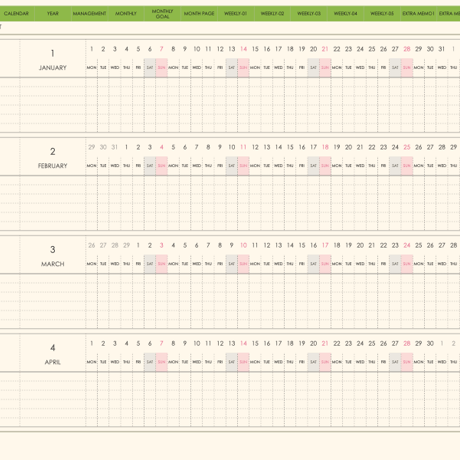Open the MONTHLY GOAL tab
The width and height of the screenshot is (460, 460).
click(x=163, y=14)
